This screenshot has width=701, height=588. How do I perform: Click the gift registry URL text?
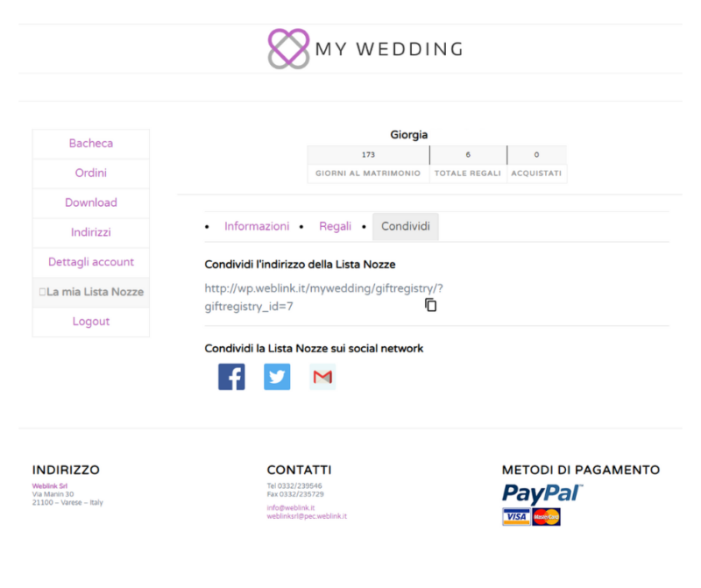323,297
